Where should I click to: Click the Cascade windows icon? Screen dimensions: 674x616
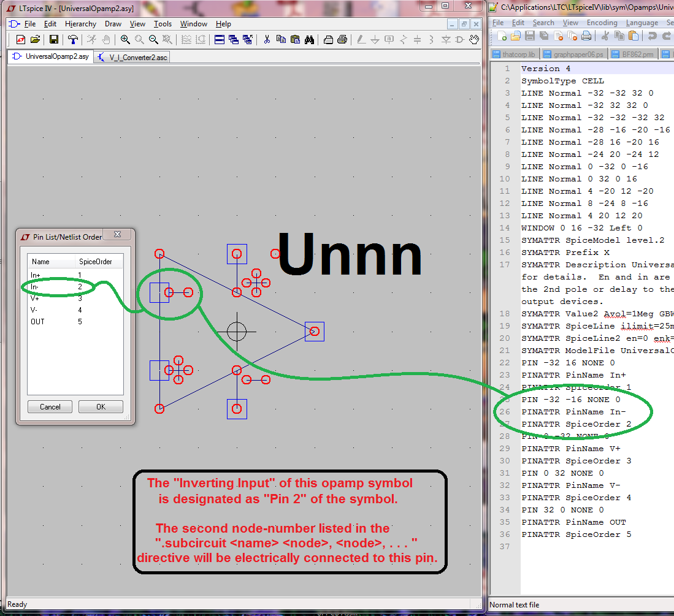click(x=234, y=39)
